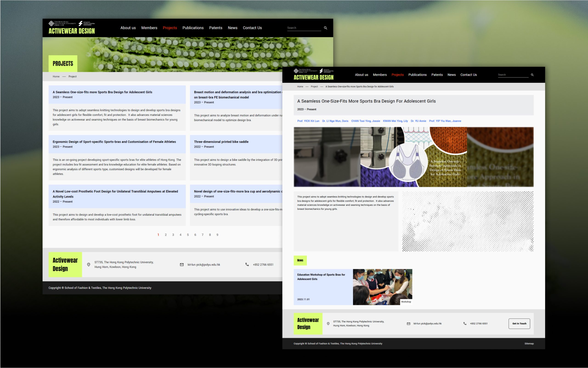Click the search magnifier icon in right page header
Image resolution: width=588 pixels, height=368 pixels.
pos(532,75)
